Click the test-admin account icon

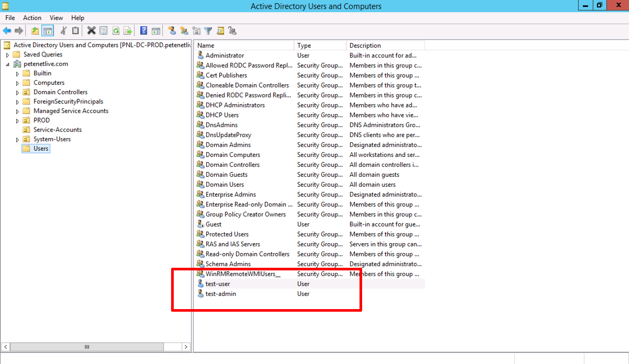pos(200,294)
